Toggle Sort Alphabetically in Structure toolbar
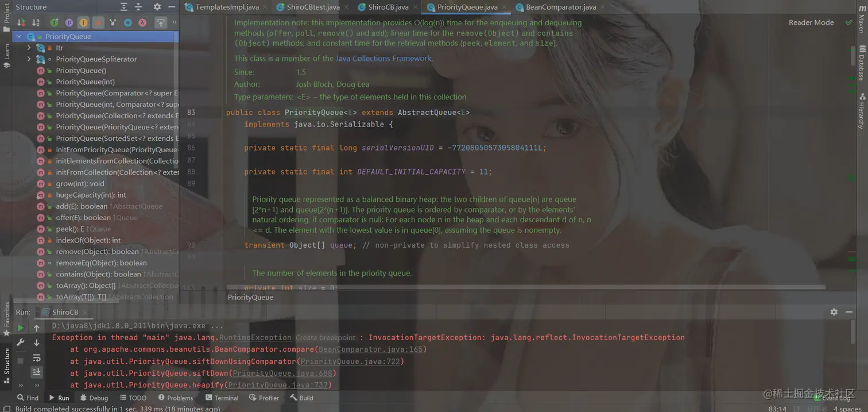The image size is (868, 412). [36, 22]
